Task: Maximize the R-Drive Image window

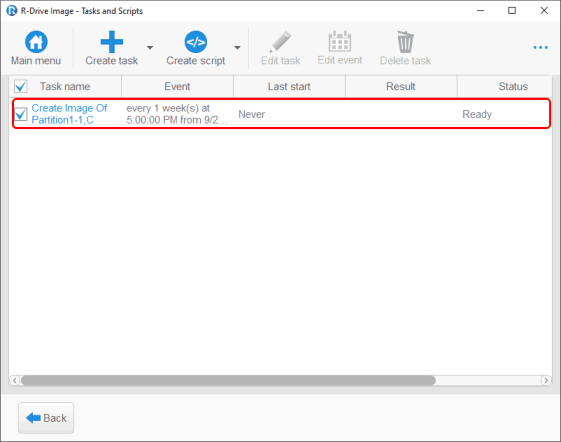Action: pyautogui.click(x=512, y=11)
